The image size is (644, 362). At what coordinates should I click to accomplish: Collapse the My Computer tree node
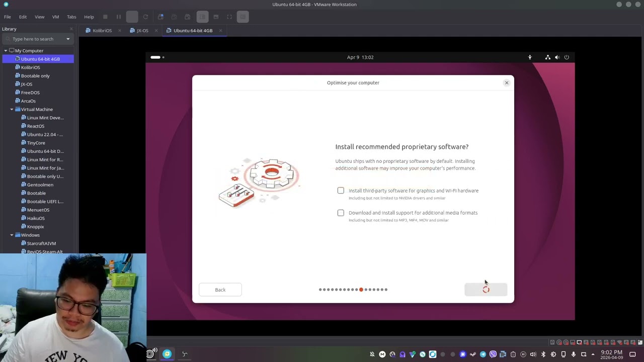click(6, 51)
